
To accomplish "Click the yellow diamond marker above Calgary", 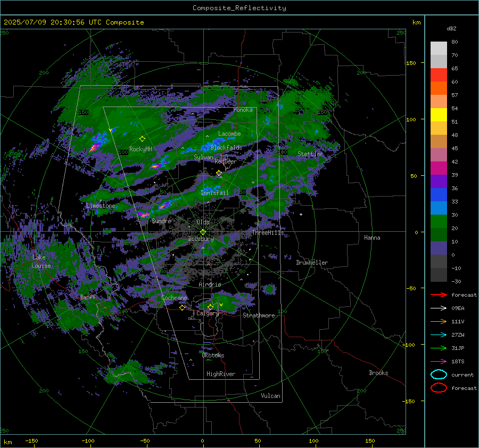I will (210, 307).
